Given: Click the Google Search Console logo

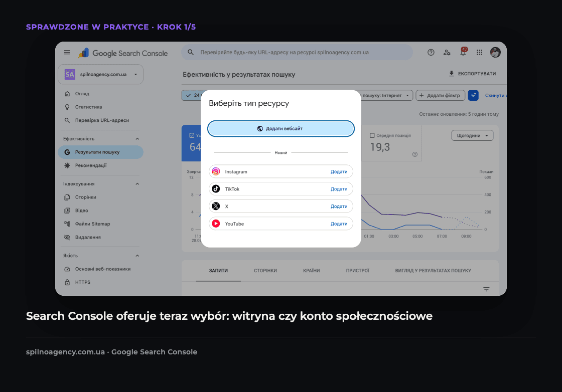Looking at the screenshot, I should point(123,53).
